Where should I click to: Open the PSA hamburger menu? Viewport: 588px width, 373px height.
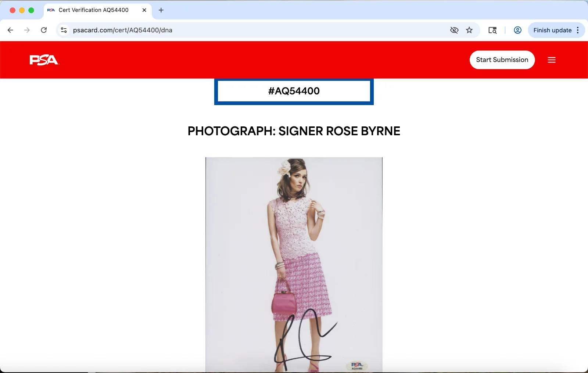pyautogui.click(x=552, y=60)
